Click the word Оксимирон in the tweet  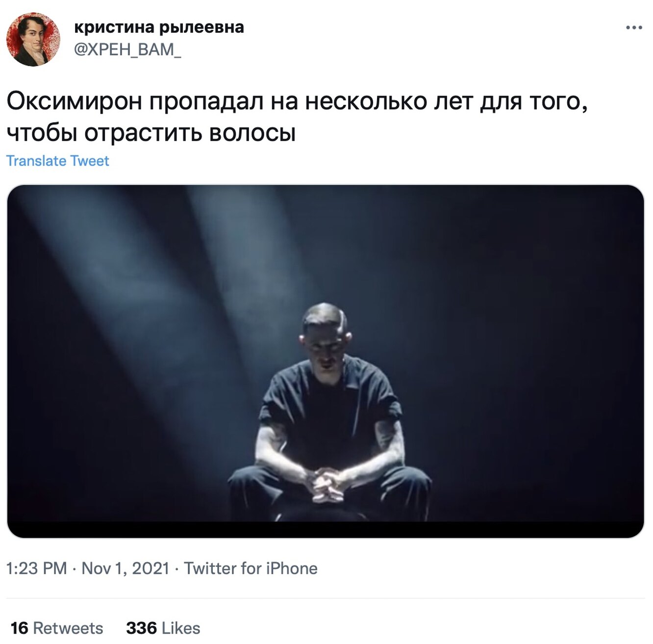[x=75, y=101]
